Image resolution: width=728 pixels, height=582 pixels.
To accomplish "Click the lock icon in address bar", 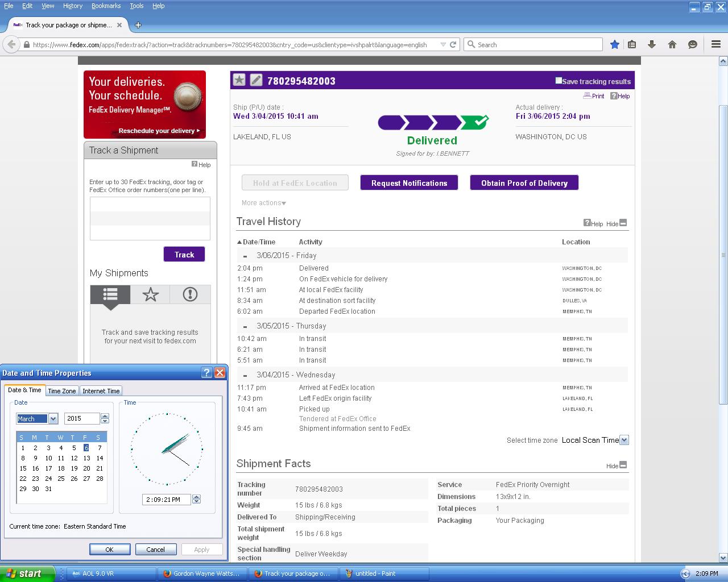I will pos(26,44).
